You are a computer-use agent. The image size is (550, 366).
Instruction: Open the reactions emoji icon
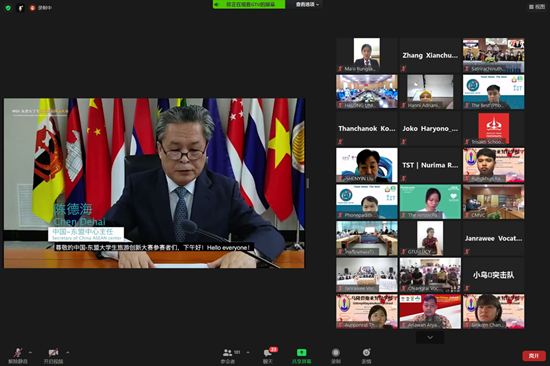[x=366, y=355]
